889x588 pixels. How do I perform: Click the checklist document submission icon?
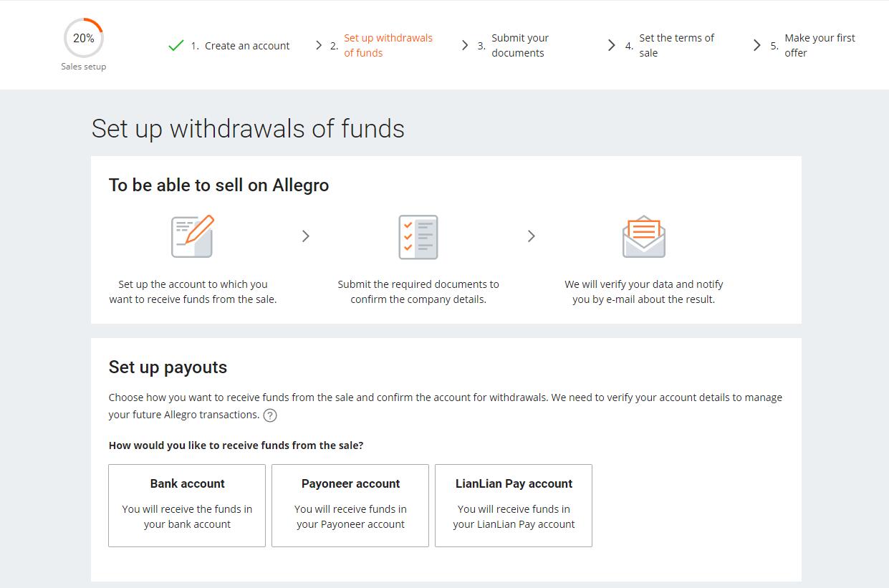pyautogui.click(x=418, y=236)
